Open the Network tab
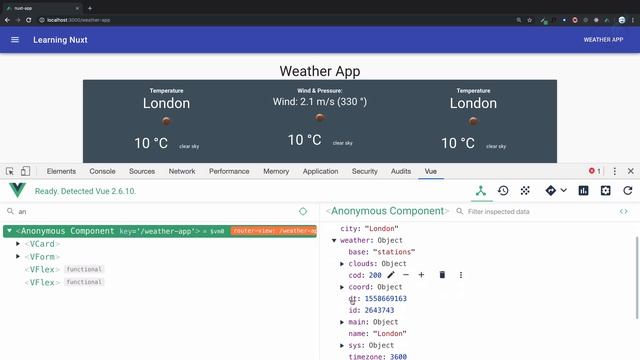This screenshot has width=640, height=360. (182, 171)
